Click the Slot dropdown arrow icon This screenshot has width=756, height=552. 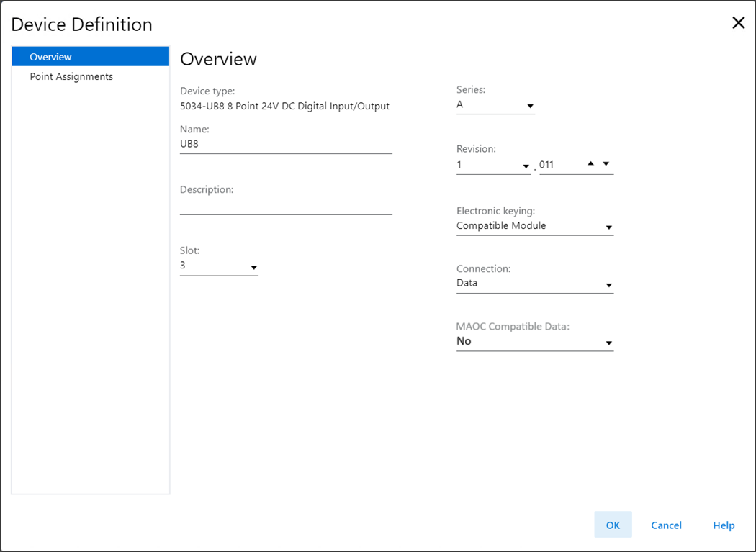click(253, 268)
